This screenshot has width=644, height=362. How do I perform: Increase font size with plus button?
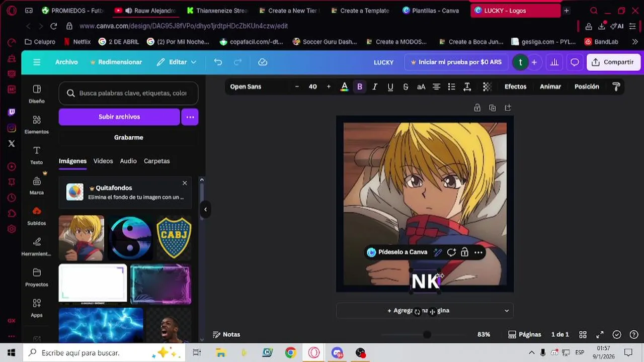329,86
